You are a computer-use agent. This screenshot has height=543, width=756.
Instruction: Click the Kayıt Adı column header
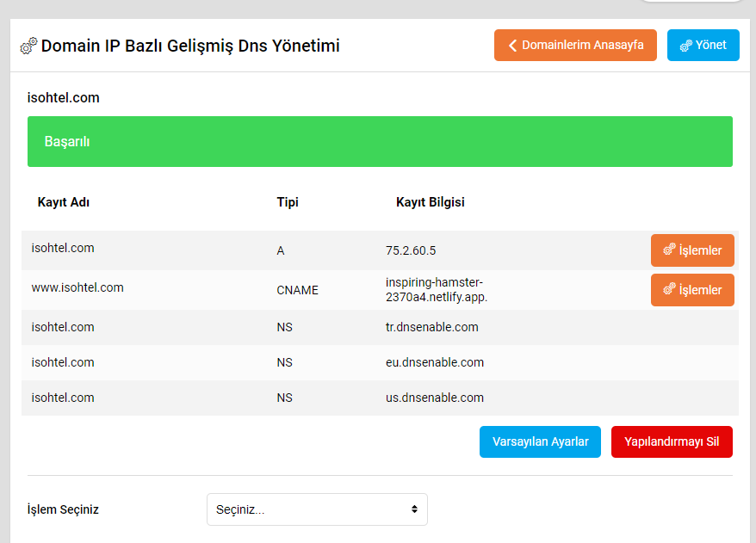point(64,202)
